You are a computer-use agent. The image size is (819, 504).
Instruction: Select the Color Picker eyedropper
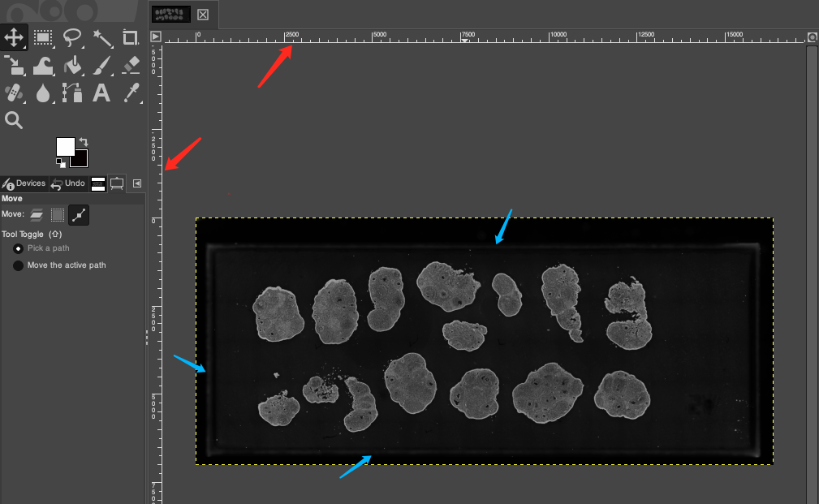(130, 93)
